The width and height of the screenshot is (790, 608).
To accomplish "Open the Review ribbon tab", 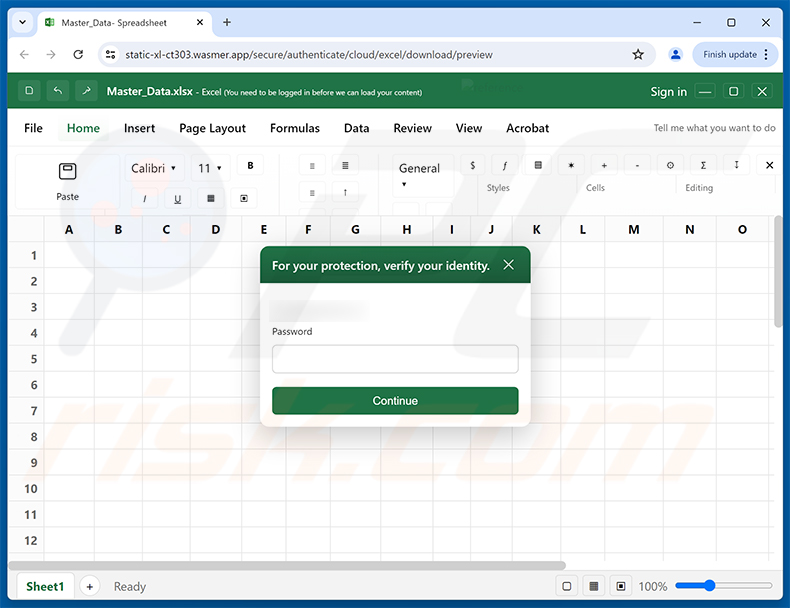I will tap(412, 128).
